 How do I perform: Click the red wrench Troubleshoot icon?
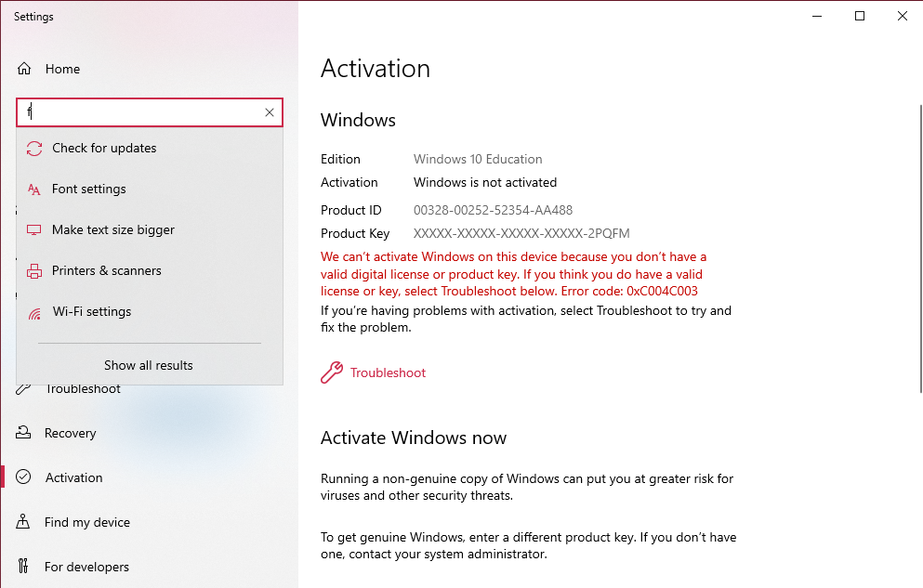332,372
